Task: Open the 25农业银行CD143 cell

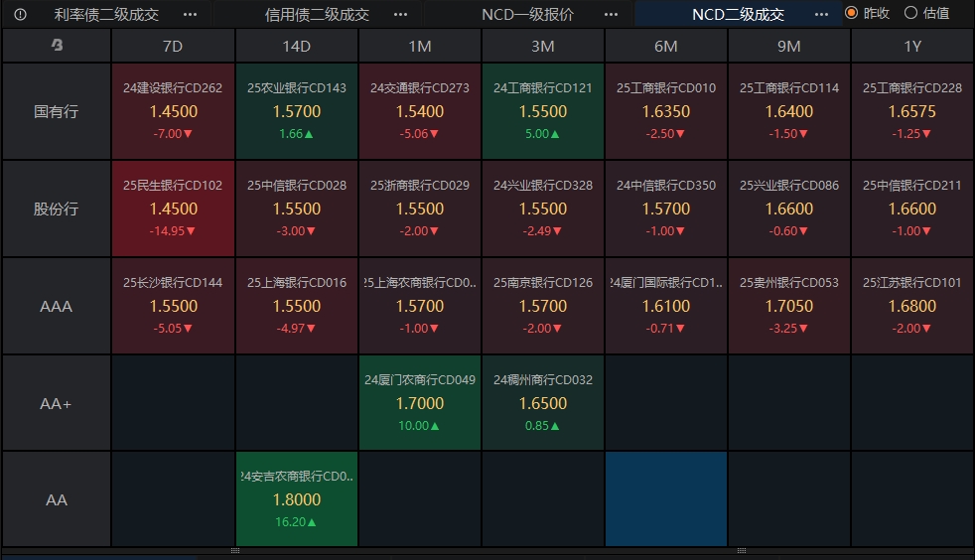Action: [297, 111]
